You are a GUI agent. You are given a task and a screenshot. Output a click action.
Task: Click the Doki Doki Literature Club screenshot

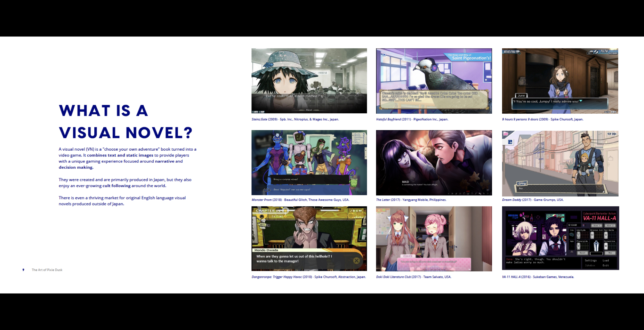(x=434, y=239)
